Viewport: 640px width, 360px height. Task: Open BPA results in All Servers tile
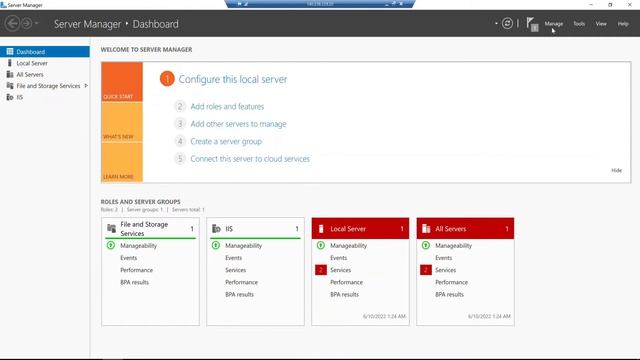[x=449, y=295]
